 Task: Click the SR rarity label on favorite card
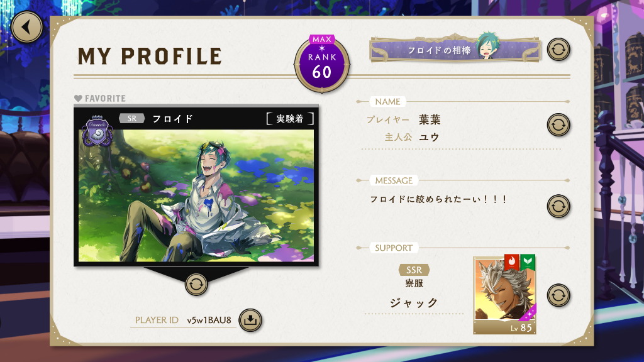(132, 119)
